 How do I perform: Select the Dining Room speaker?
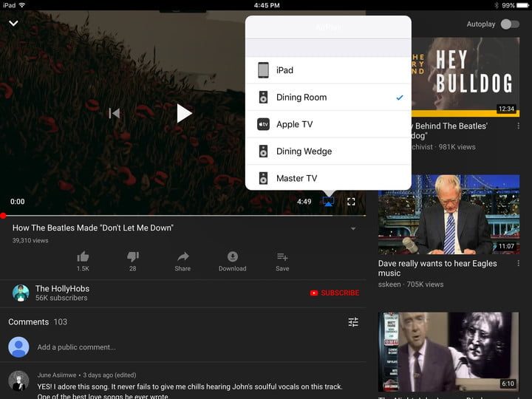pyautogui.click(x=328, y=98)
